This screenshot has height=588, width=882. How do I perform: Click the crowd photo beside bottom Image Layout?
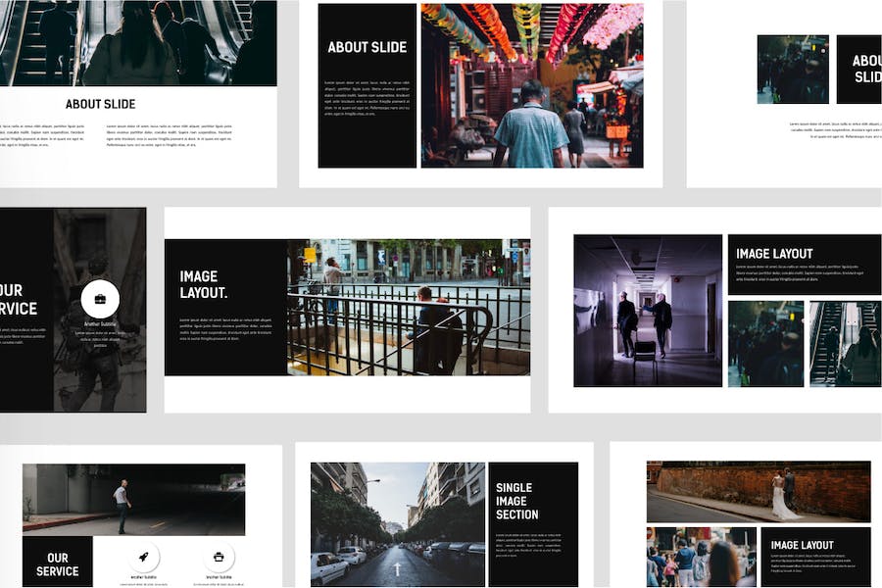point(702,557)
